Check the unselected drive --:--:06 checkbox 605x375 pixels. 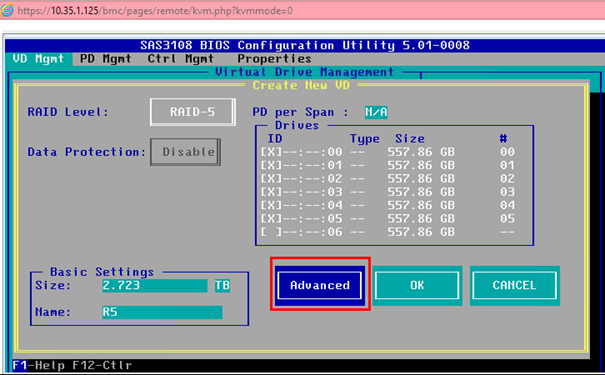(x=271, y=232)
